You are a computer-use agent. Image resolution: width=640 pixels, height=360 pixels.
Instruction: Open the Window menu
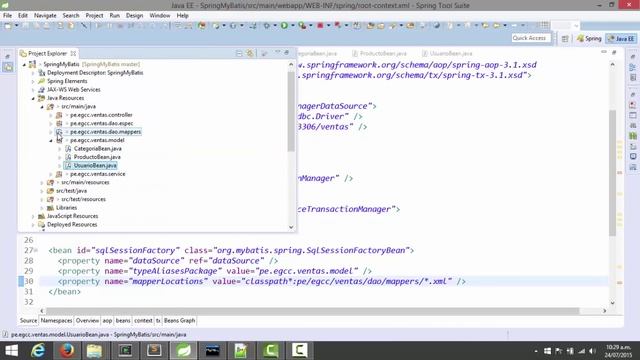point(160,15)
